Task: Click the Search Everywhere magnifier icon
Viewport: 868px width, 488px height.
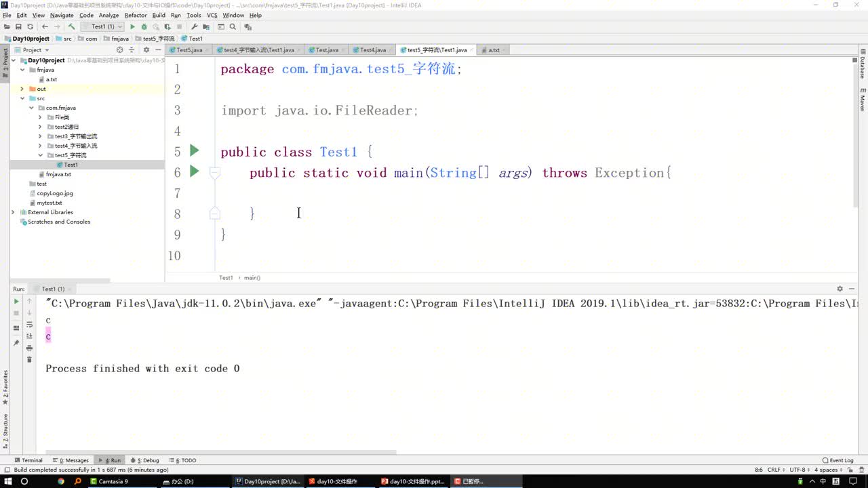Action: [233, 27]
